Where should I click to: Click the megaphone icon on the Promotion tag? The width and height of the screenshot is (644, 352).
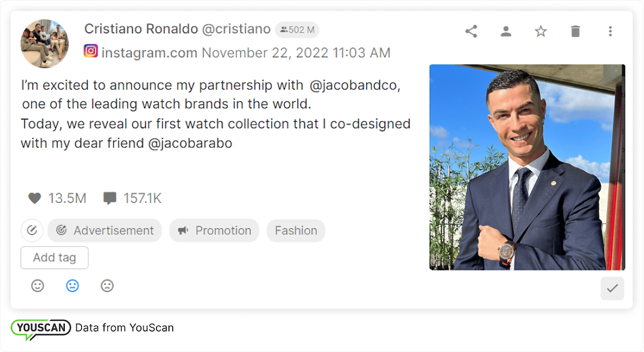click(x=183, y=230)
